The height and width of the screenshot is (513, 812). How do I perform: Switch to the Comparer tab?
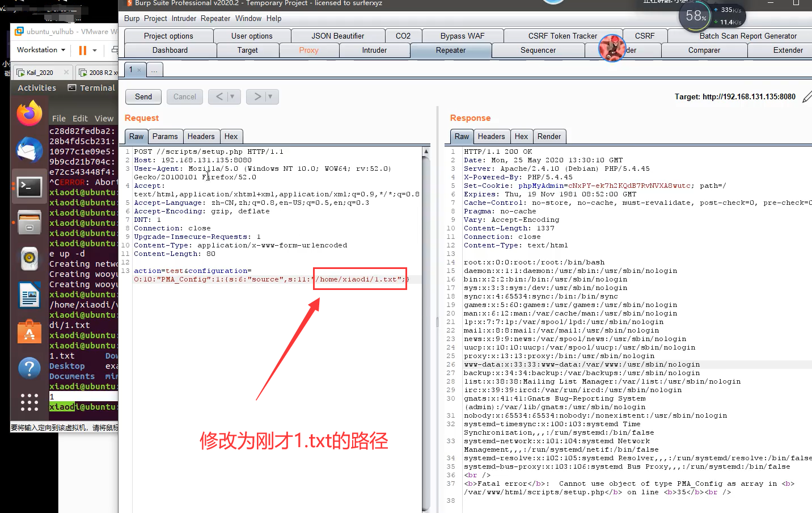pyautogui.click(x=704, y=50)
